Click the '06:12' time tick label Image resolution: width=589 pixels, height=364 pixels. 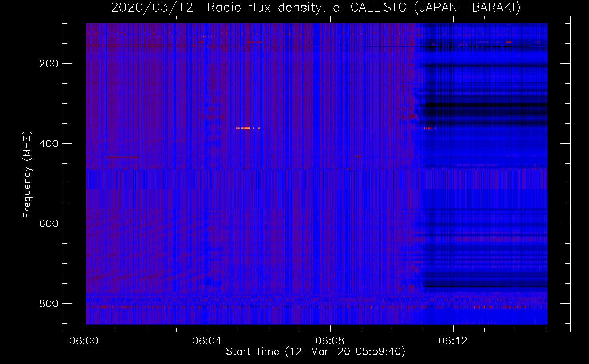pyautogui.click(x=453, y=341)
